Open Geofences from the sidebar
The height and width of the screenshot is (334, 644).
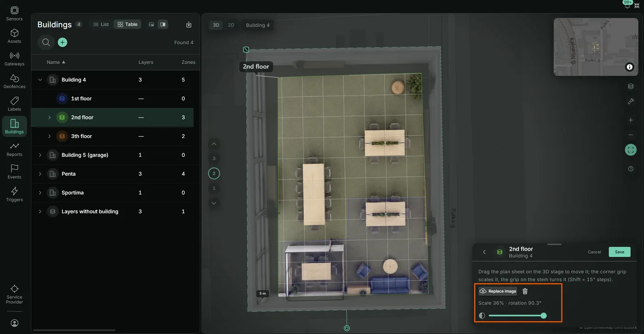14,81
